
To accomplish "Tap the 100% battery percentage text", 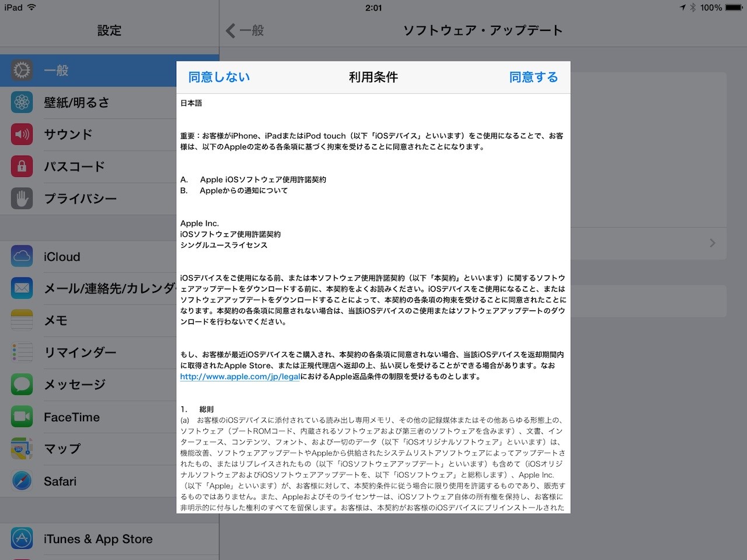I will [x=711, y=8].
